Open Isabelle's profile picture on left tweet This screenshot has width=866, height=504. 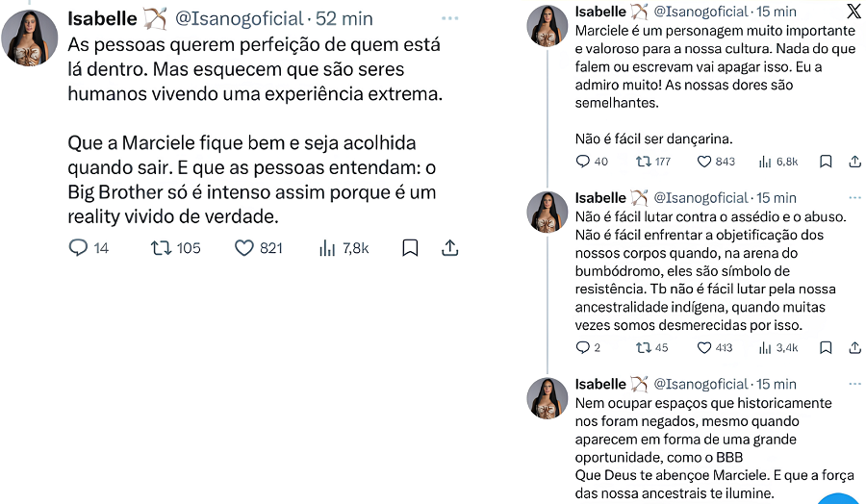[30, 38]
